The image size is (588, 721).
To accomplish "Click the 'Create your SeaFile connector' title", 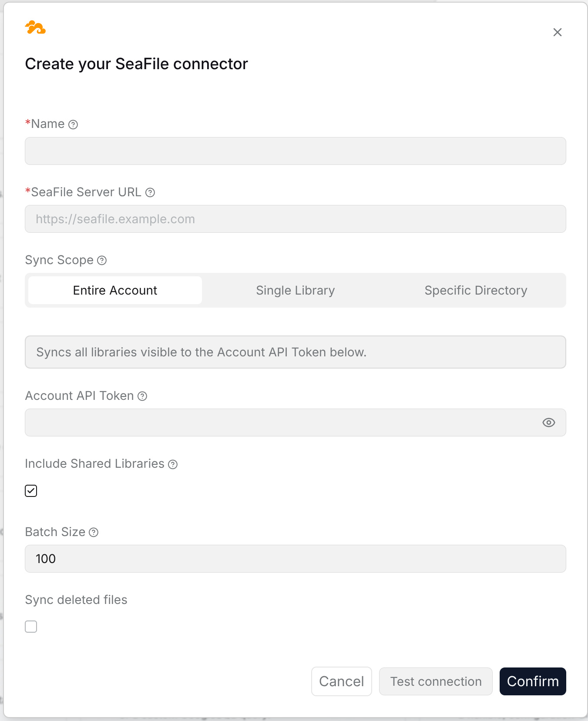I will coord(137,64).
